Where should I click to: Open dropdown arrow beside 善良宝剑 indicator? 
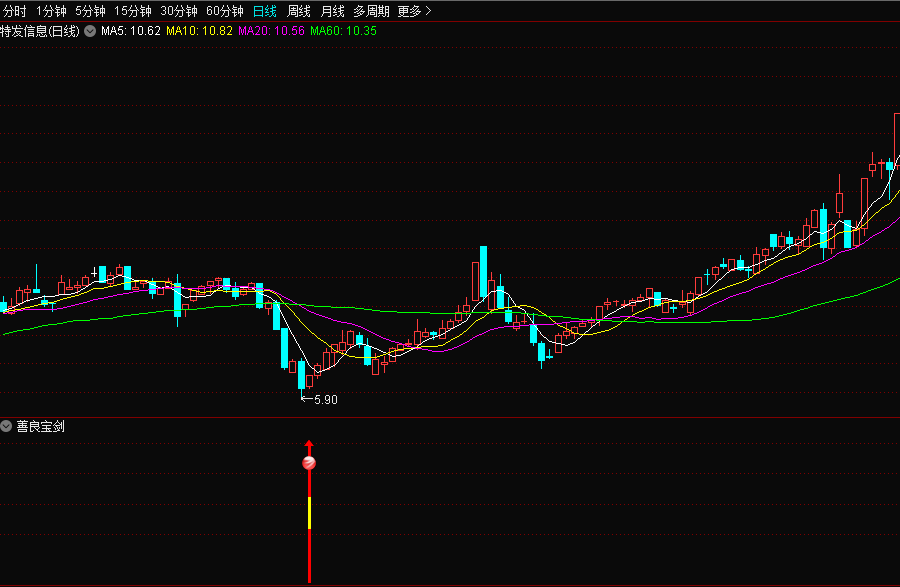point(6,426)
